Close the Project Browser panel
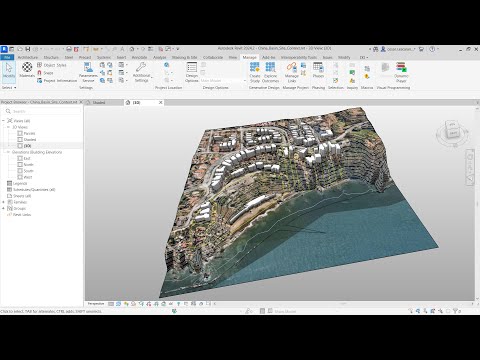Image resolution: width=480 pixels, height=360 pixels. (80, 102)
